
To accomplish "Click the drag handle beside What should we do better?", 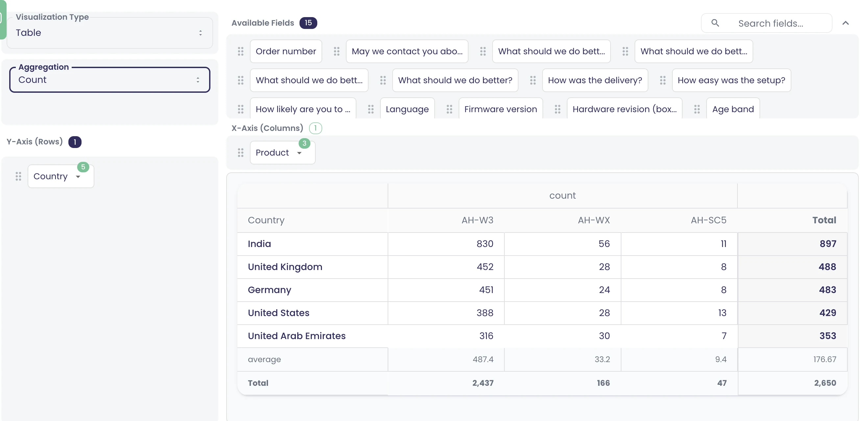I will [383, 80].
